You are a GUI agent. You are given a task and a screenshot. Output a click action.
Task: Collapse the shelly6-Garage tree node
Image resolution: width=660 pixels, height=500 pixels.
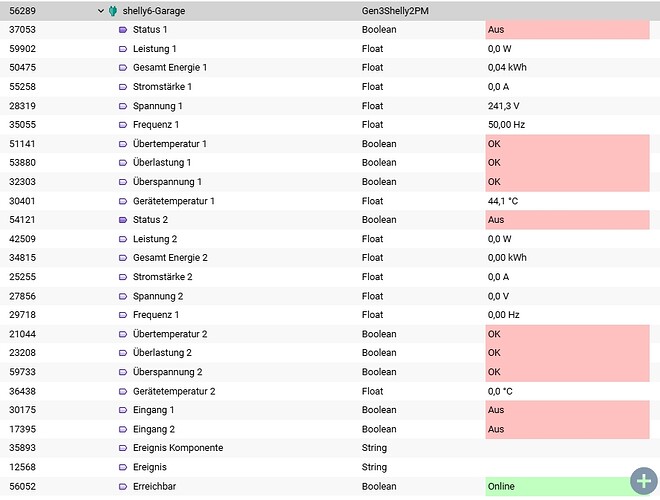[x=101, y=11]
